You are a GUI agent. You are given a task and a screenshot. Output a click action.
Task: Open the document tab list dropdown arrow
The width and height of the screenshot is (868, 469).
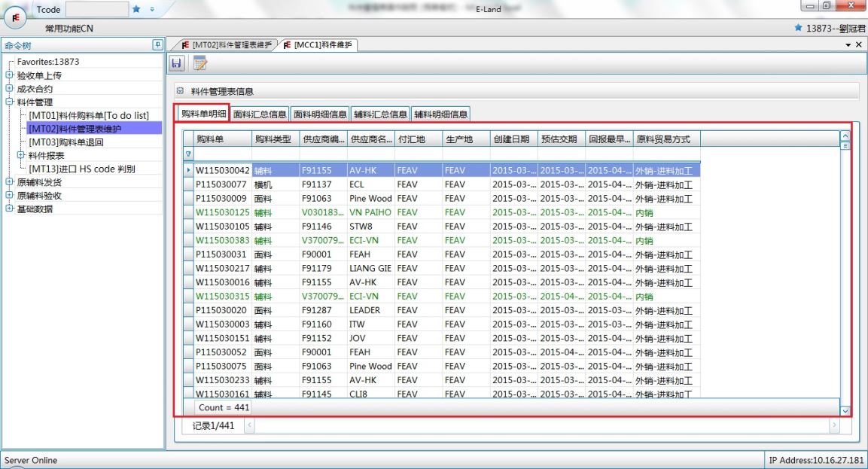850,46
